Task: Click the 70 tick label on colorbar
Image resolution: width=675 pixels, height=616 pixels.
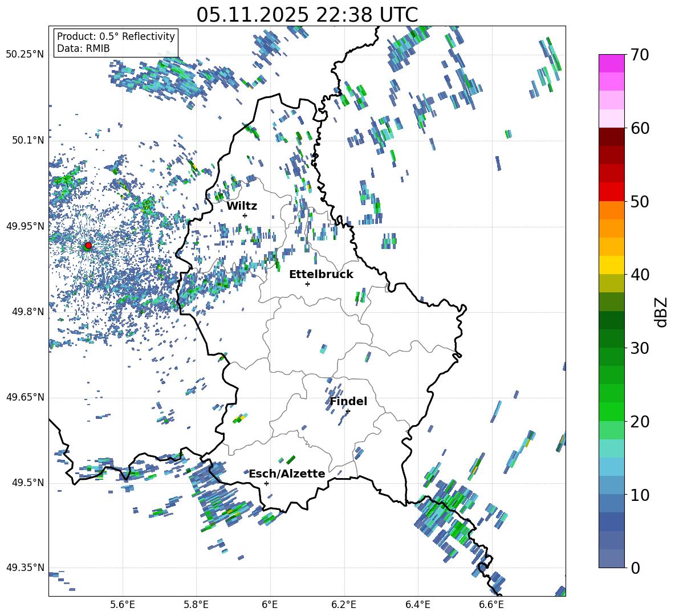Action: pos(639,55)
